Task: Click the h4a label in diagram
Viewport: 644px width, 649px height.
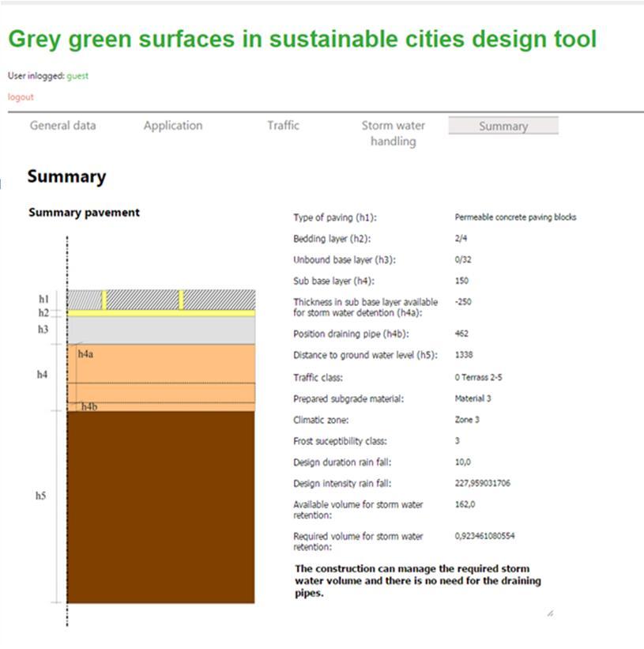Action: point(85,354)
